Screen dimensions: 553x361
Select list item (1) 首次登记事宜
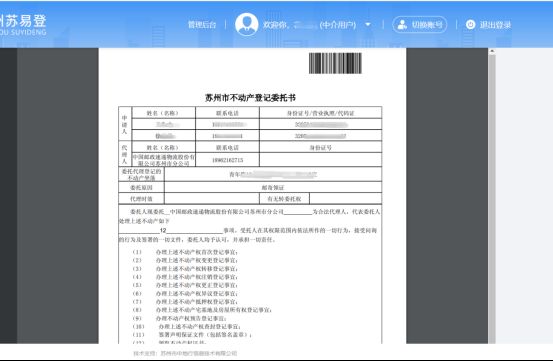(x=185, y=252)
